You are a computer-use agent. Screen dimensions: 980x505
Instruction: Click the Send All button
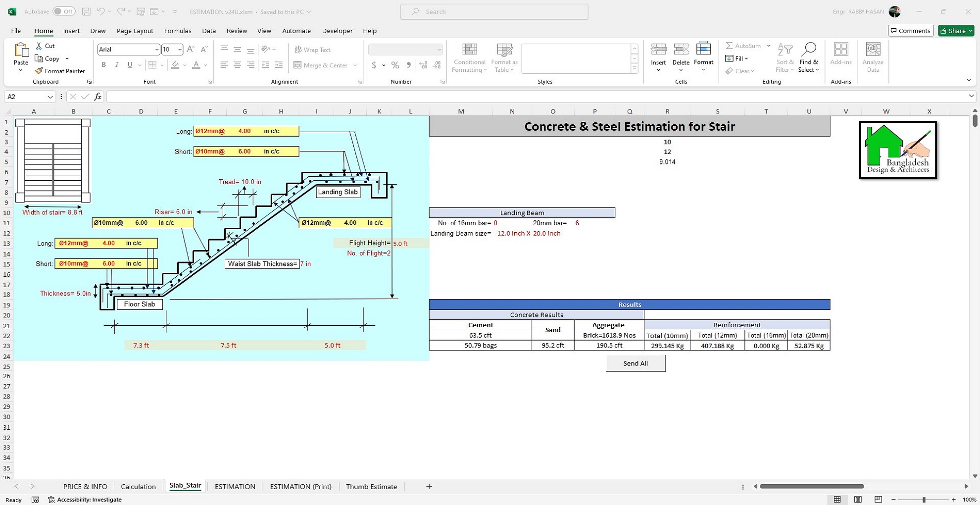[636, 363]
